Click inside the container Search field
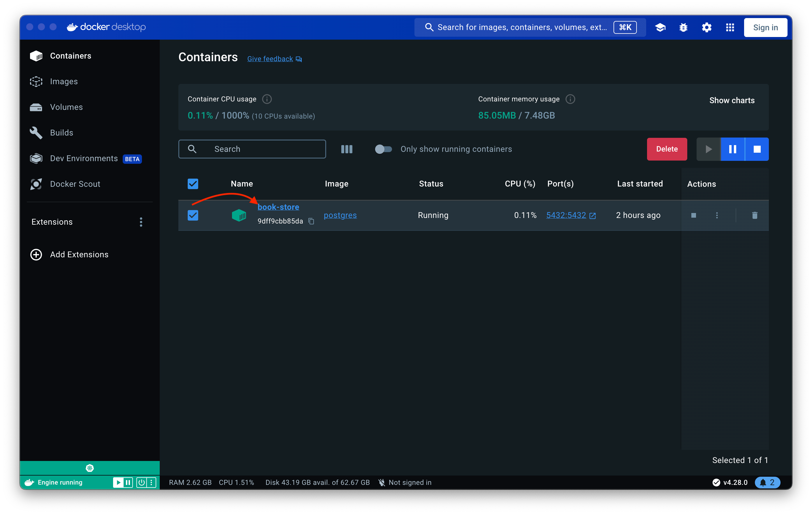 point(252,149)
